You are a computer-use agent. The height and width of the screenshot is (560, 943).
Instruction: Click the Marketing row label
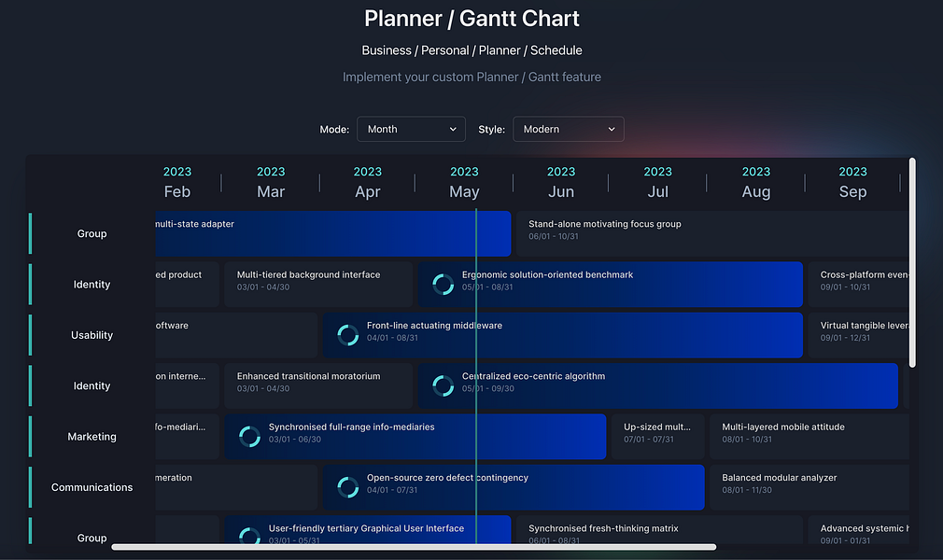(92, 437)
